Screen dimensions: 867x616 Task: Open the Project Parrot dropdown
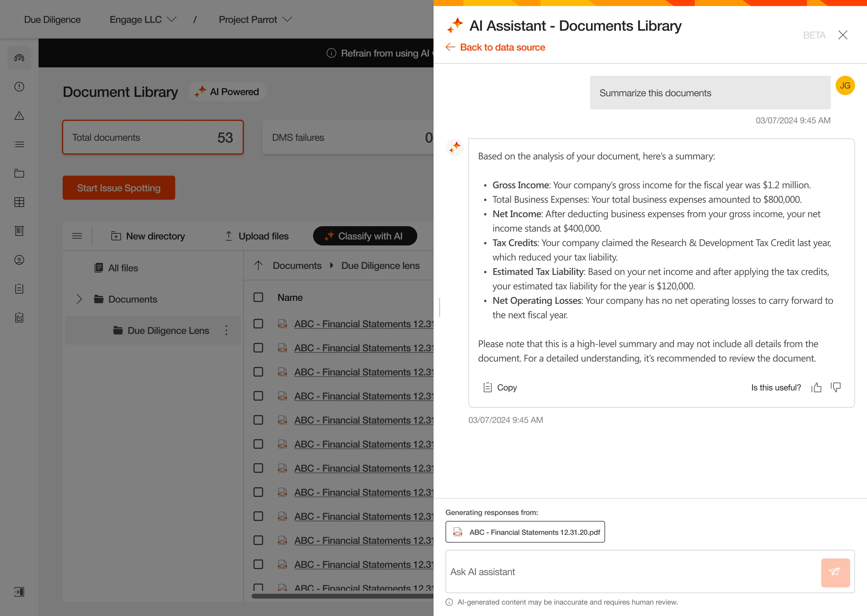point(255,20)
